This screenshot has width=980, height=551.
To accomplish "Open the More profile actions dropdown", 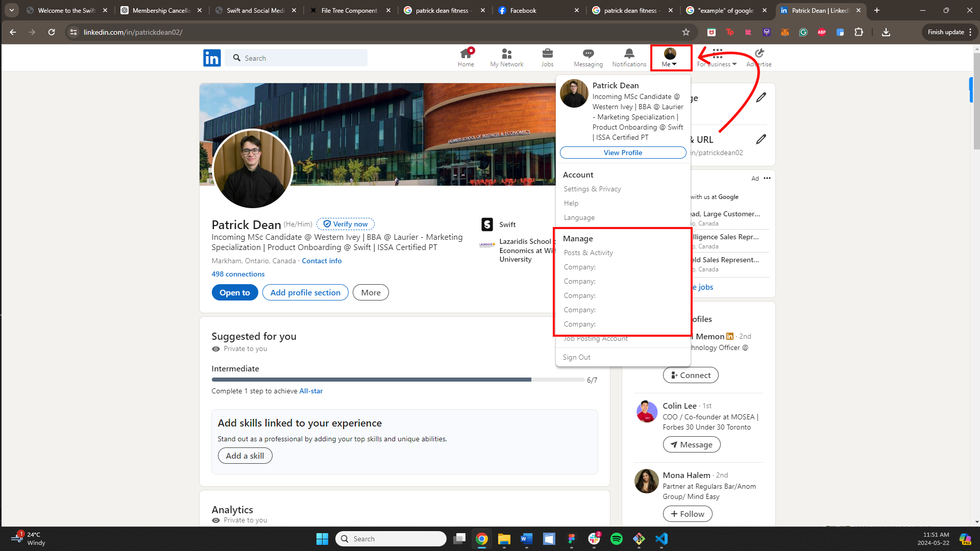I will coord(371,292).
